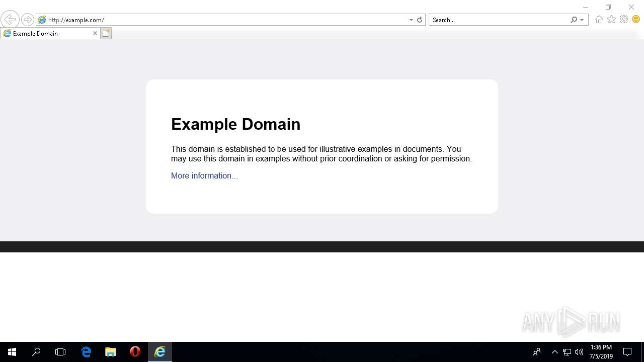Viewport: 644px width, 362px height.
Task: Refresh the page with the reload icon
Action: [x=420, y=20]
